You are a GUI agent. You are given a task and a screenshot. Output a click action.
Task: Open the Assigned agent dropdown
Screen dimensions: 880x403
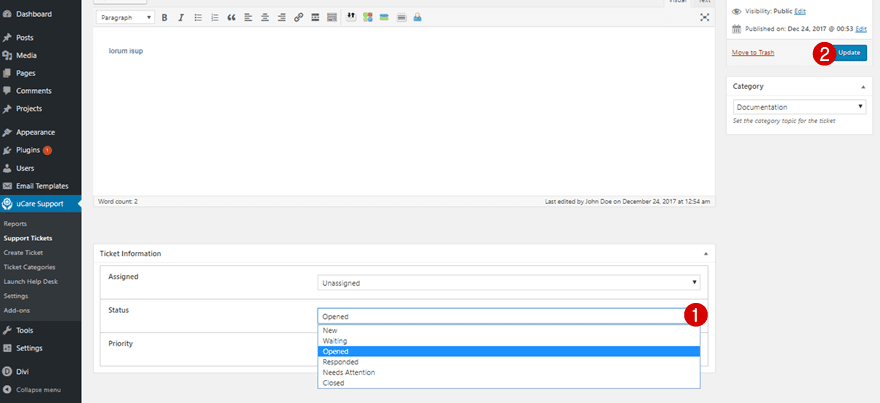click(508, 283)
